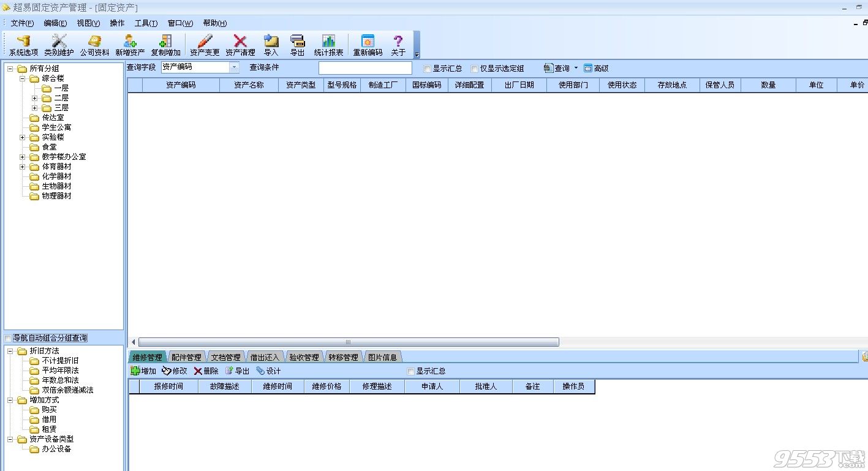
Task: Open the 关于 about dialog
Action: (x=398, y=45)
